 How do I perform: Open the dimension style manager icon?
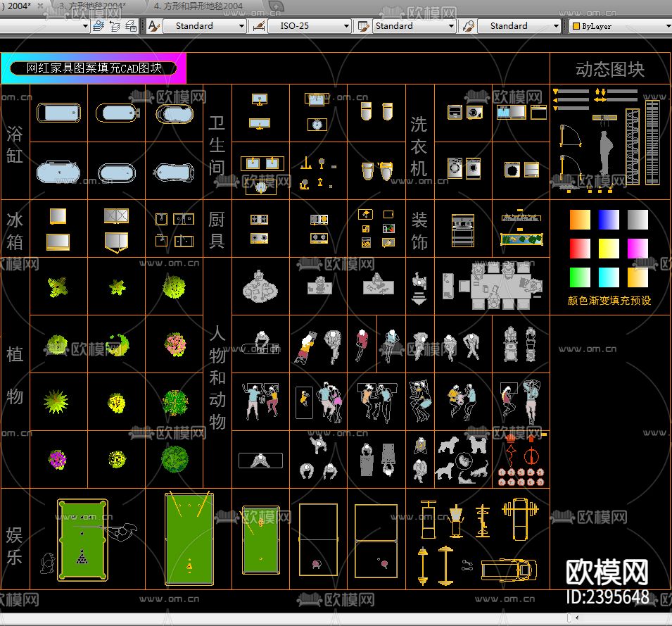coord(259,26)
